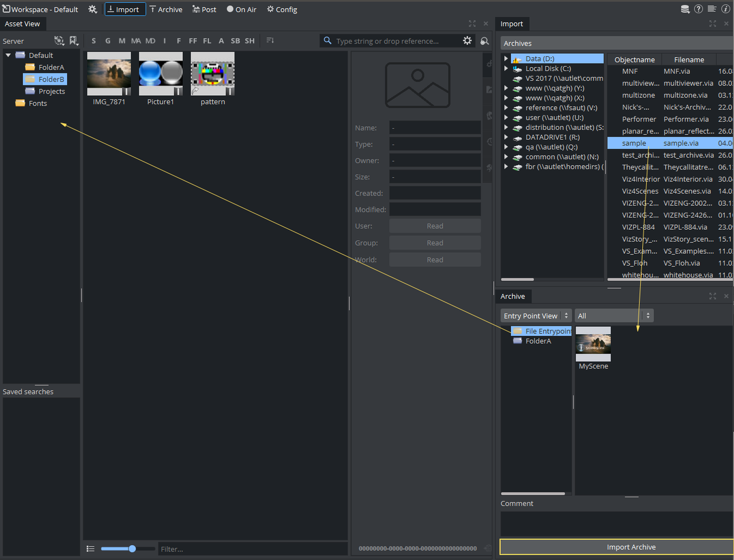
Task: Switch to the Archive mode
Action: pyautogui.click(x=166, y=9)
